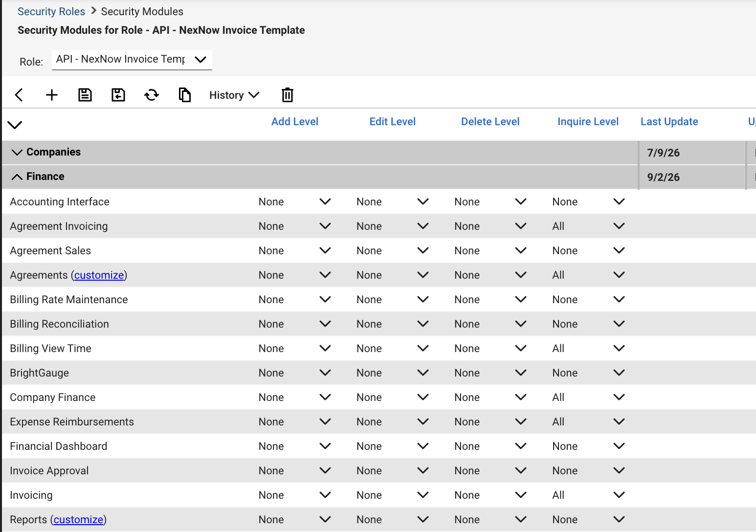This screenshot has height=532, width=756.
Task: Open Billing View Time Delete Level dropdown
Action: tap(490, 348)
